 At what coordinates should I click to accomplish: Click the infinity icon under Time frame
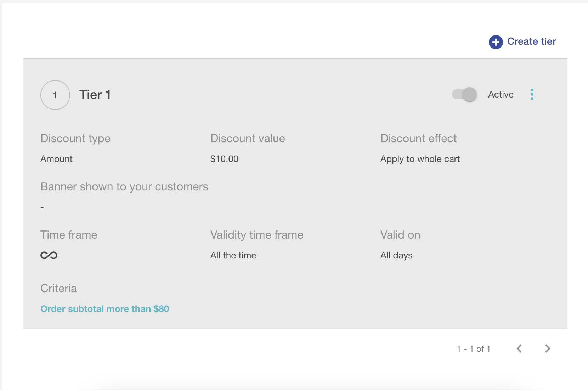(49, 255)
